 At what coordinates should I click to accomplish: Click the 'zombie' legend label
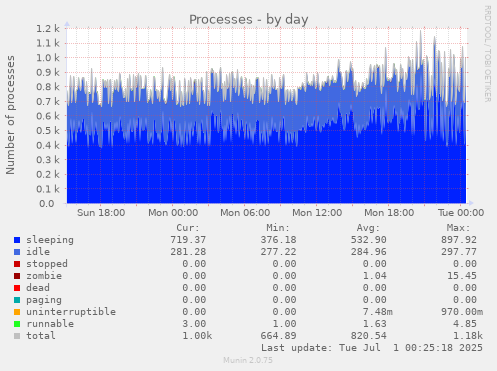coord(44,276)
